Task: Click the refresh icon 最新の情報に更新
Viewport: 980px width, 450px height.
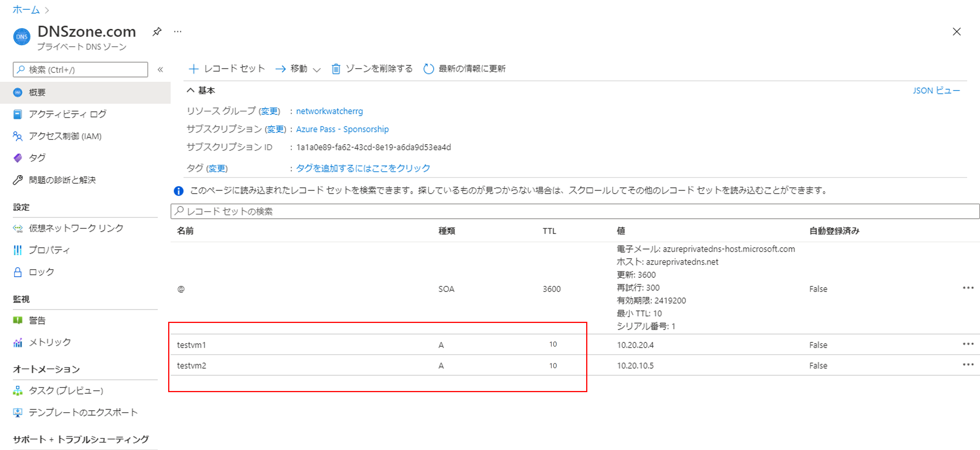Action: 429,69
